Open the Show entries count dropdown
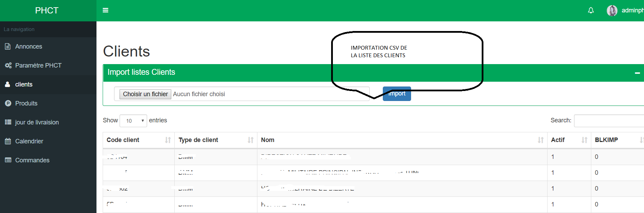Screen dimensions: 644x213 (133, 121)
